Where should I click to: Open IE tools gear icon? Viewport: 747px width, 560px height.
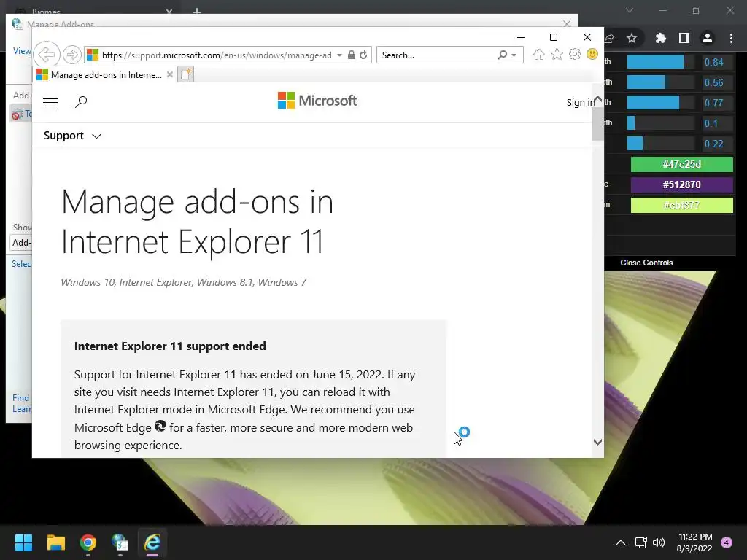[575, 54]
